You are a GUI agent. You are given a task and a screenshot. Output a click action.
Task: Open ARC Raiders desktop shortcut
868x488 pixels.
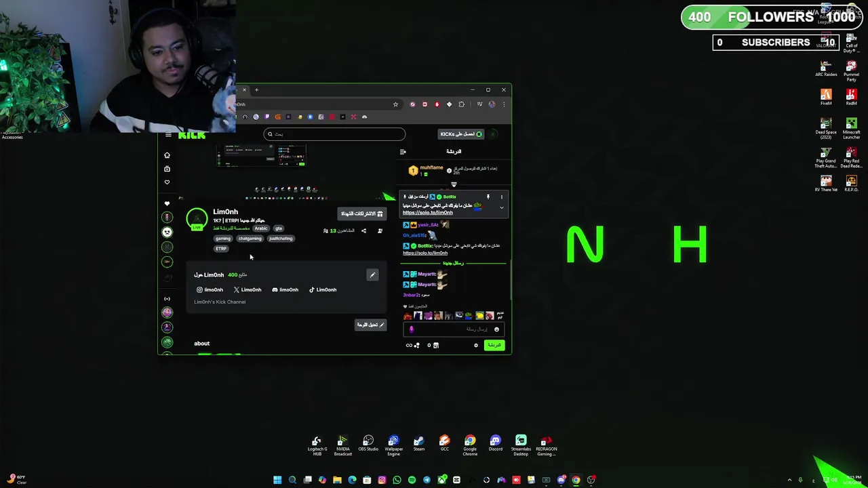coord(826,68)
